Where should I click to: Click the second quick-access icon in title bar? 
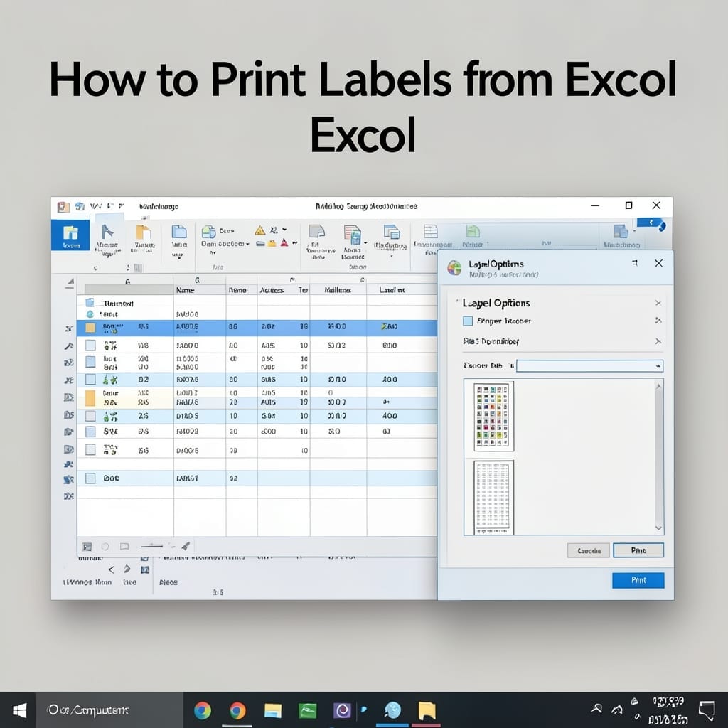[80, 207]
